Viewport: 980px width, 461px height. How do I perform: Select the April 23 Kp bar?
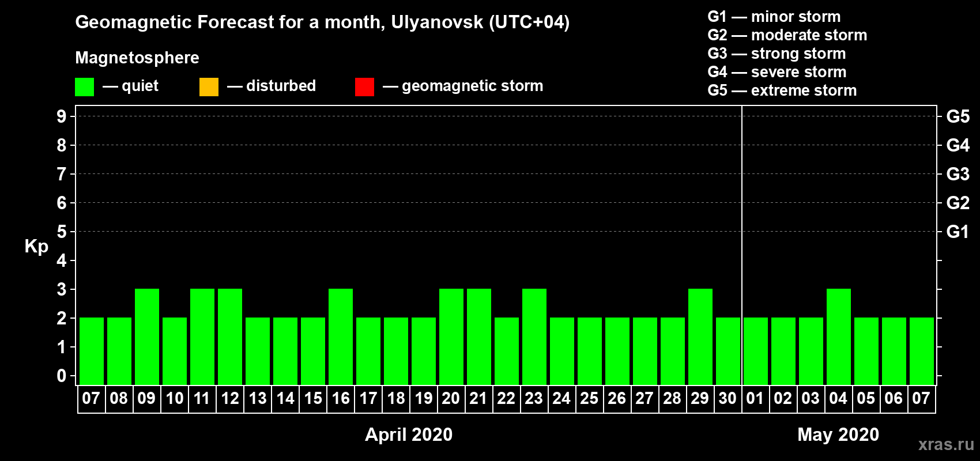click(x=534, y=337)
